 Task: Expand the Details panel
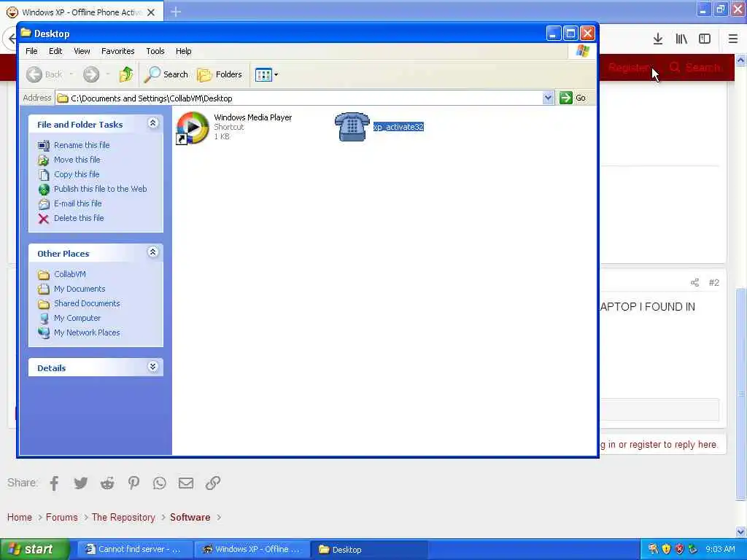(x=152, y=367)
